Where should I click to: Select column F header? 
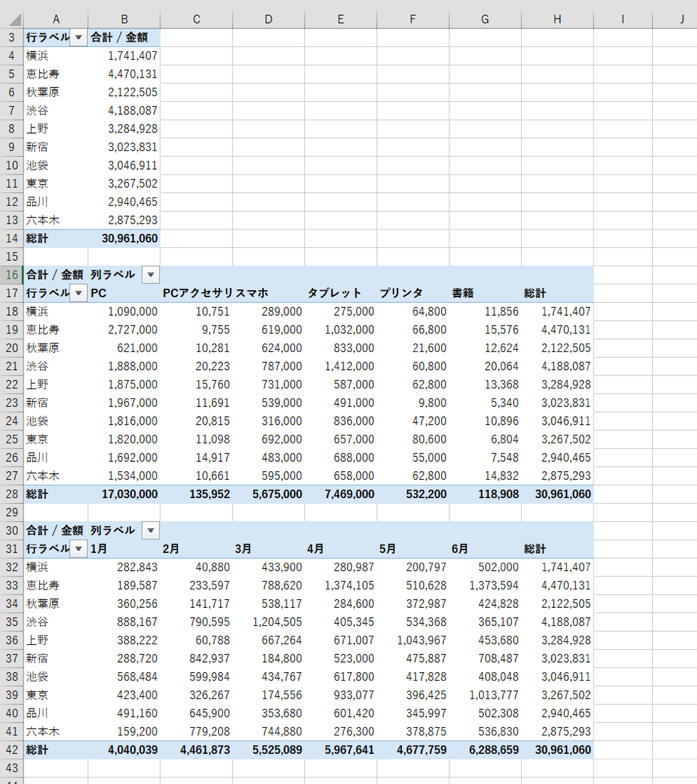413,19
